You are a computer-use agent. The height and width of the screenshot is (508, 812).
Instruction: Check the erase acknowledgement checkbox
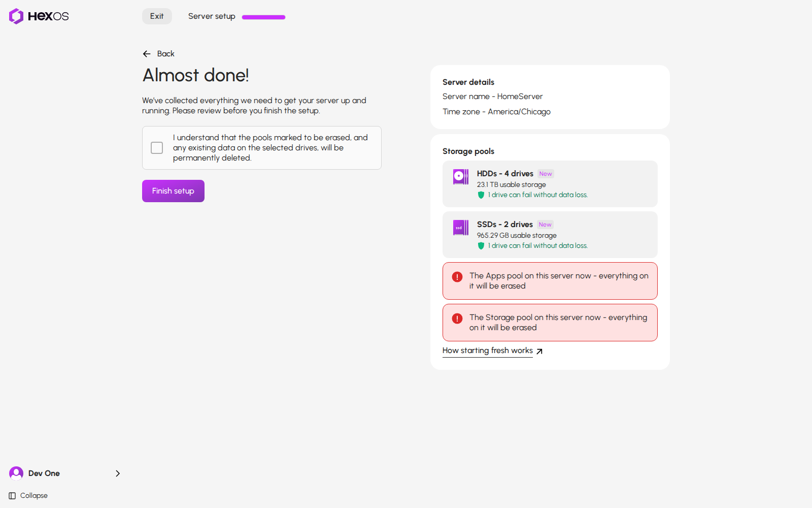pos(157,148)
